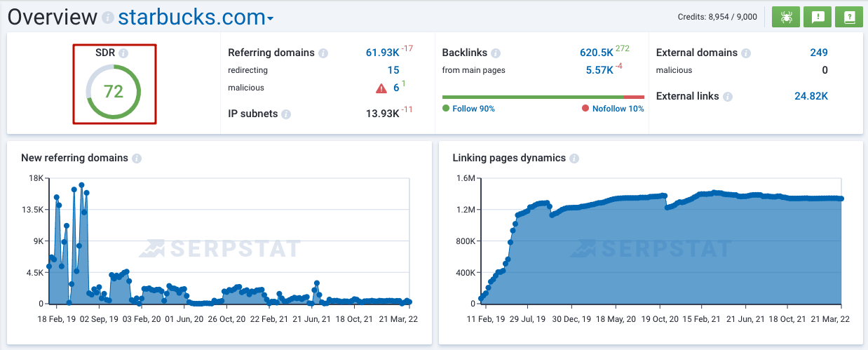The height and width of the screenshot is (350, 868).
Task: Click info icon next to External links
Action: (728, 97)
